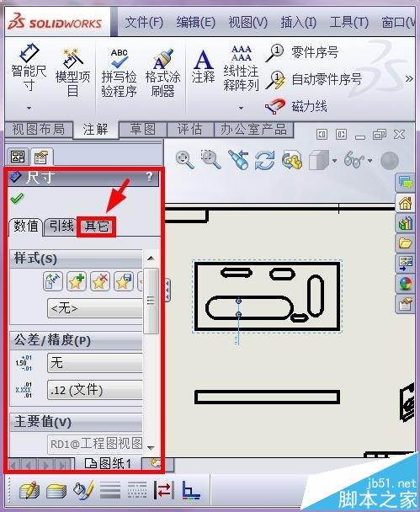Image resolution: width=420 pixels, height=512 pixels.
Task: Expand Note tools dropdown arrow
Action: coord(241,108)
